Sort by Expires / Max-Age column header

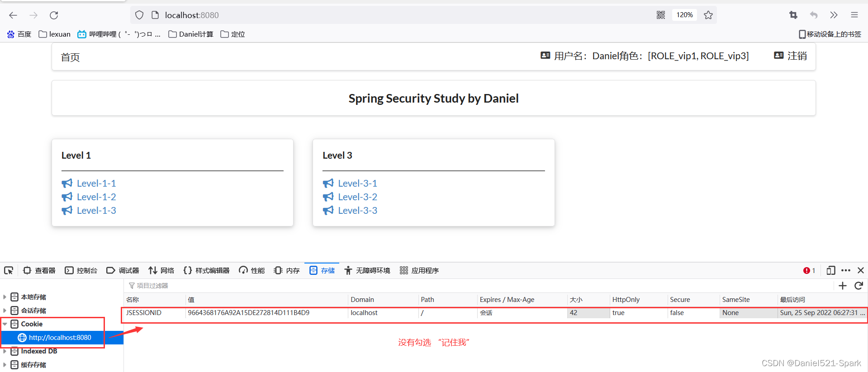(522, 300)
